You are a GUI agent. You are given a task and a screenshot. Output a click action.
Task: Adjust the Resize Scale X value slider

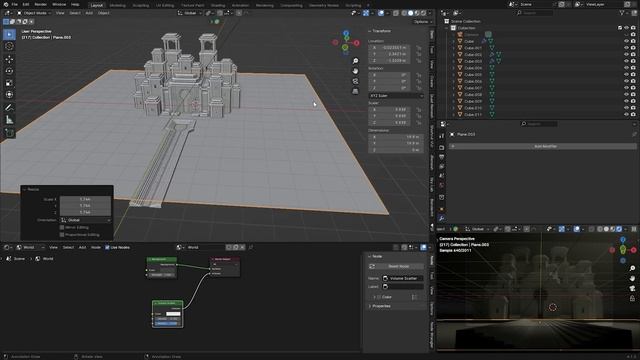[x=85, y=199]
